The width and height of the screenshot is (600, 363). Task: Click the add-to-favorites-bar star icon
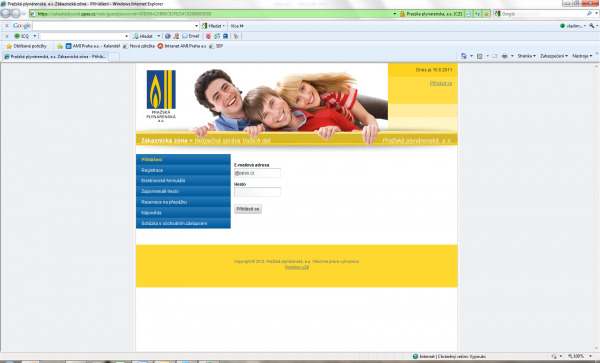tap(60, 46)
